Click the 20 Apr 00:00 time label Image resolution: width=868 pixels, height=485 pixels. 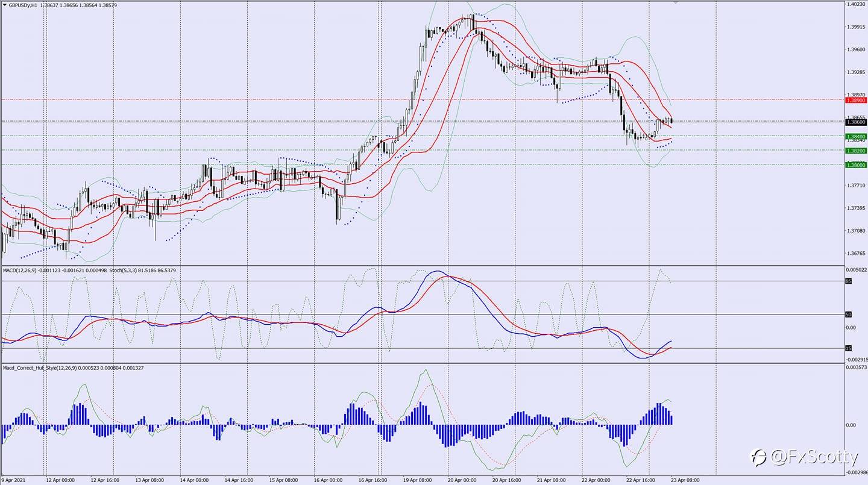point(461,481)
